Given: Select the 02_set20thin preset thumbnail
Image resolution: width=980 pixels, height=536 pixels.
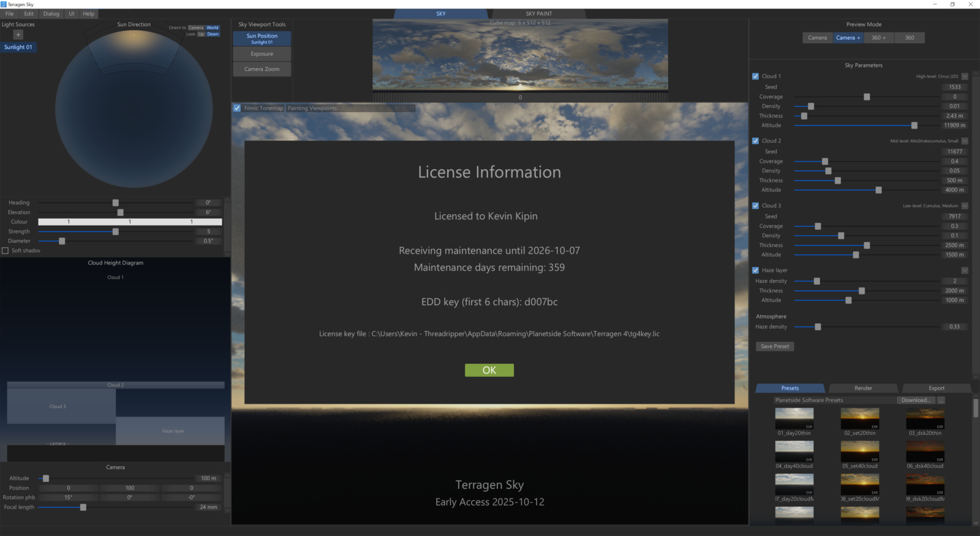Looking at the screenshot, I should [x=860, y=419].
